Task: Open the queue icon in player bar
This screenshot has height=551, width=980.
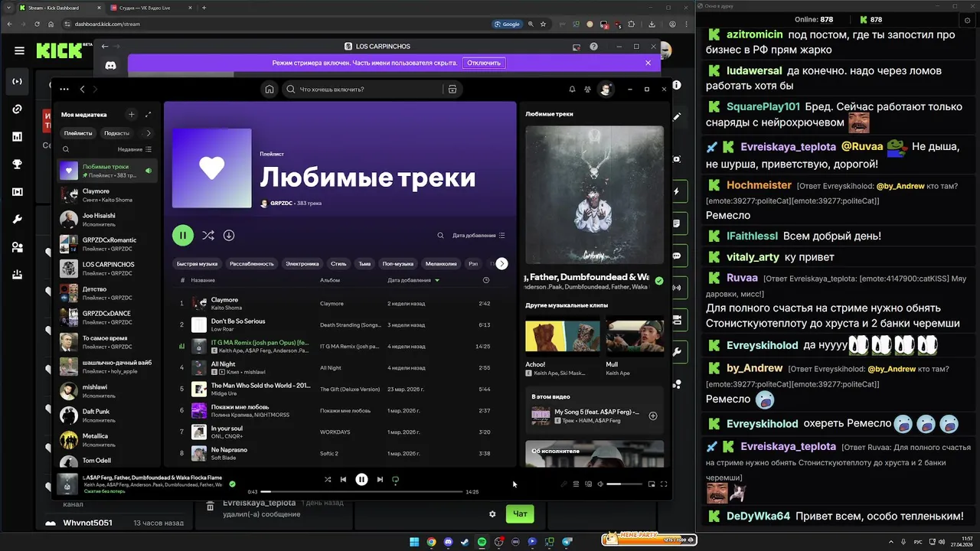Action: coord(576,484)
